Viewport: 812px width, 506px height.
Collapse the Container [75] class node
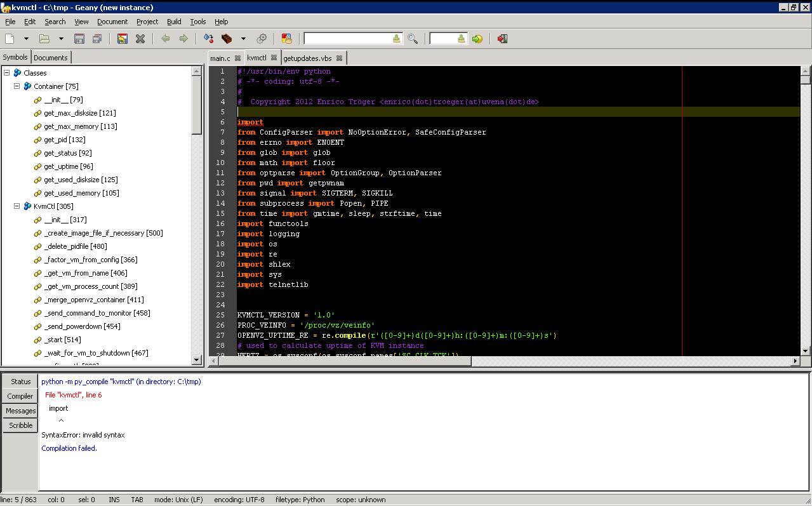pos(17,86)
